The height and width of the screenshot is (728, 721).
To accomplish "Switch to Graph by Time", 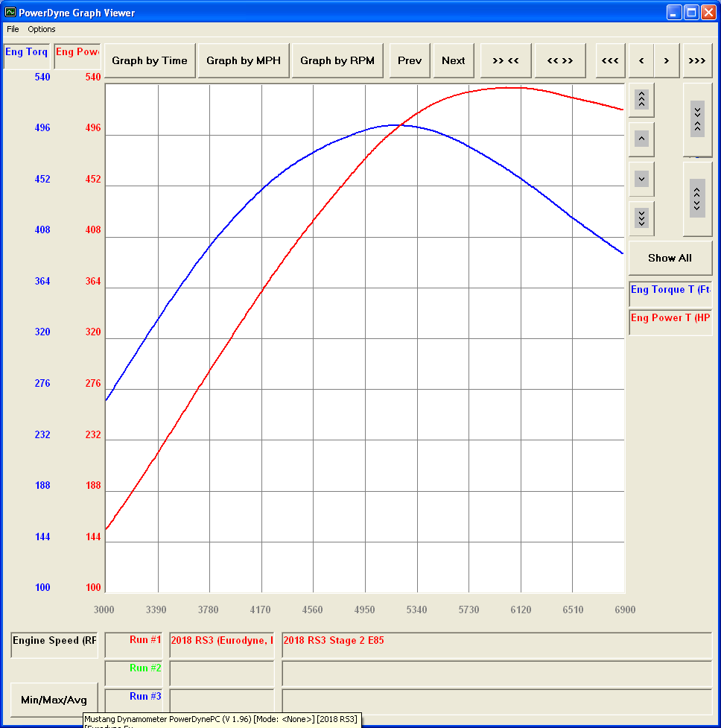I will [150, 60].
